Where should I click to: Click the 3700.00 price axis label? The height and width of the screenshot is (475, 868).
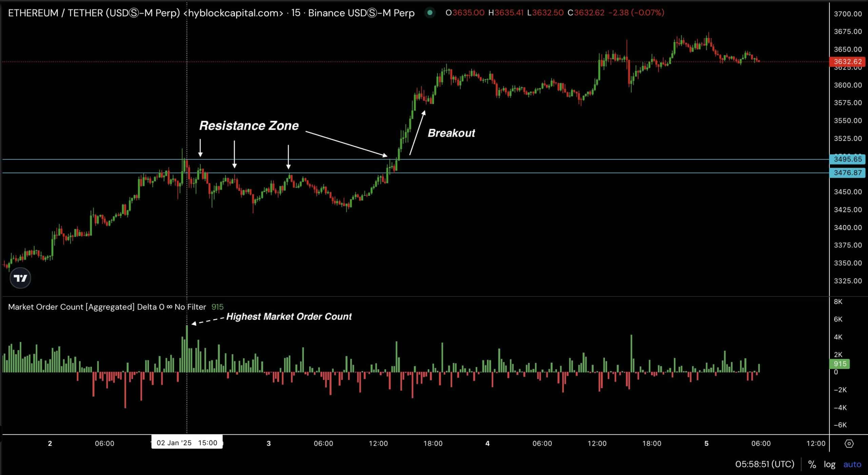(847, 14)
